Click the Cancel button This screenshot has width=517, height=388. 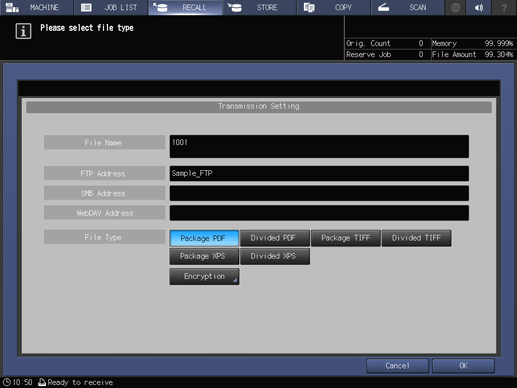[397, 366]
